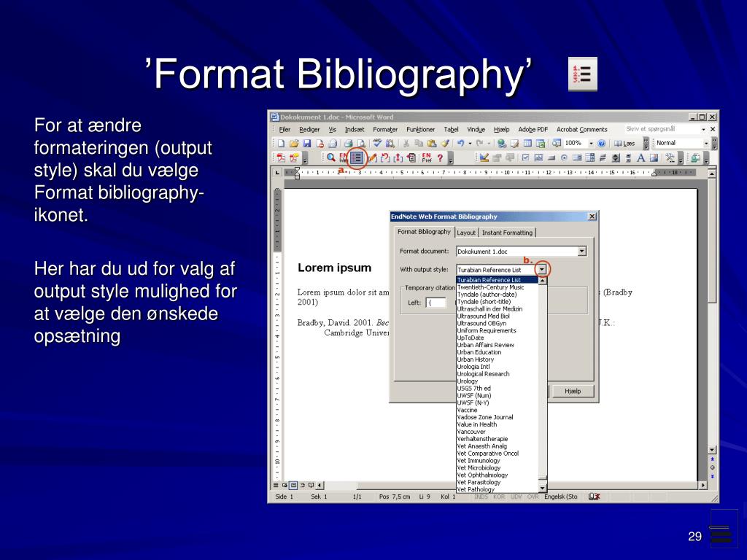The image size is (747, 560).
Task: Click the red EndNote help question mark
Action: click(x=440, y=158)
